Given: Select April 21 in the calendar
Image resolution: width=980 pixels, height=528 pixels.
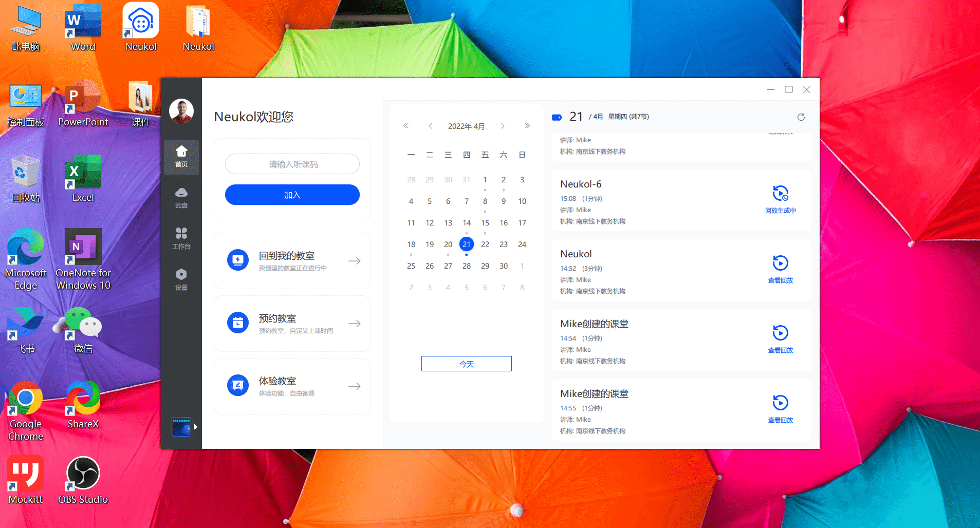Looking at the screenshot, I should (467, 244).
